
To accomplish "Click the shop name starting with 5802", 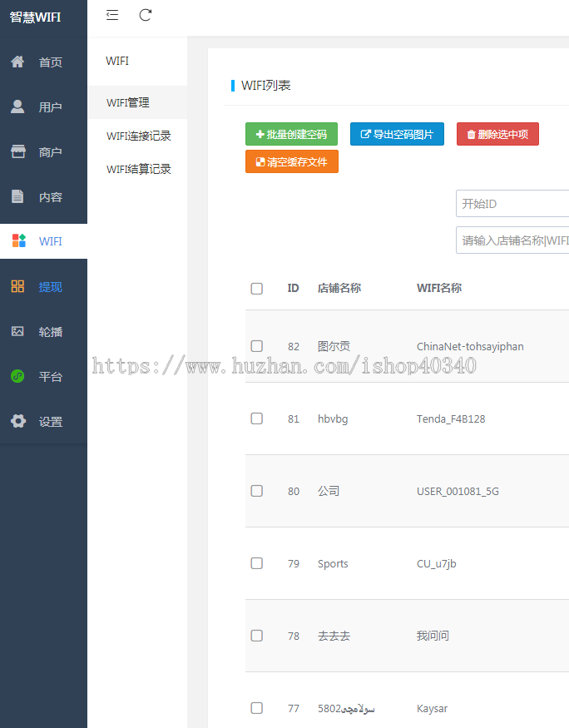I will (346, 709).
